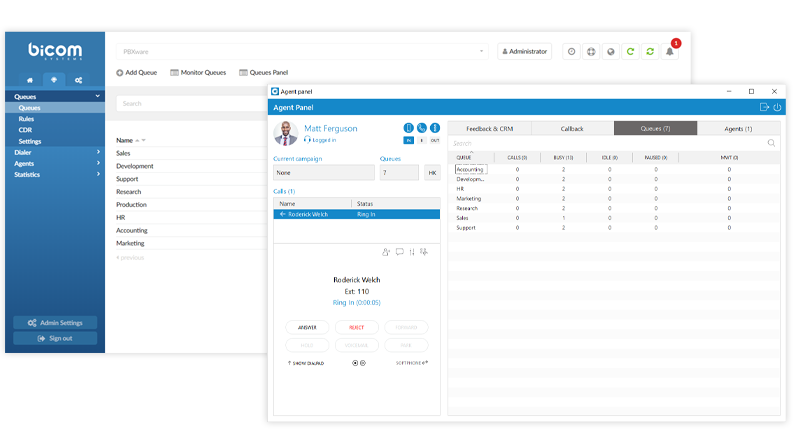Switch to the Callback tab
This screenshot has height=435, width=800.
point(571,128)
